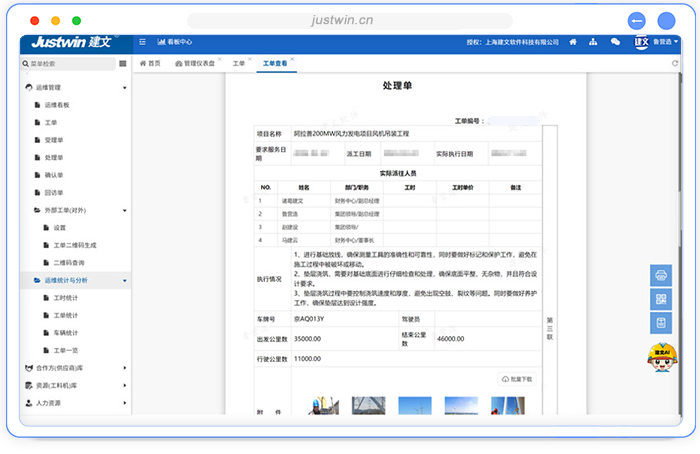
Task: Click the 菜单检索 search field
Action: (x=70, y=63)
